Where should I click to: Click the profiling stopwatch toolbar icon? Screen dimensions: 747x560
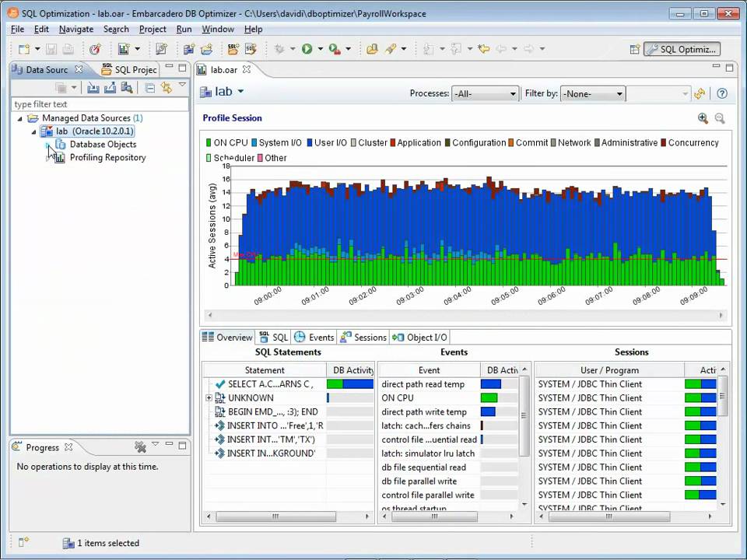coord(95,49)
